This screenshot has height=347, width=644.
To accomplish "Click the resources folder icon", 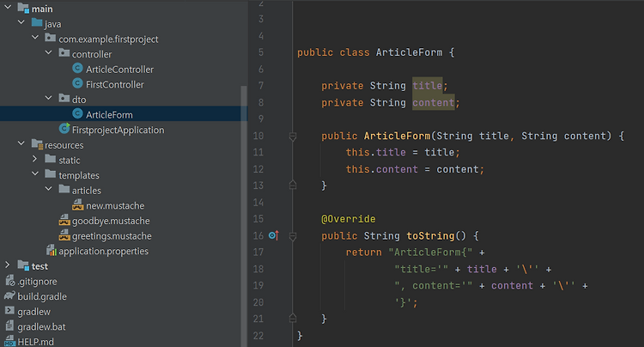I will [x=38, y=144].
